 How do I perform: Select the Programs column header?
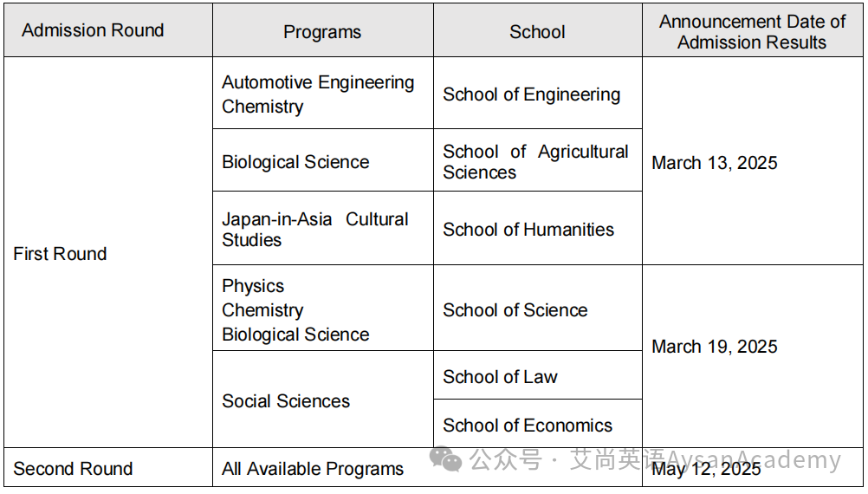(323, 30)
